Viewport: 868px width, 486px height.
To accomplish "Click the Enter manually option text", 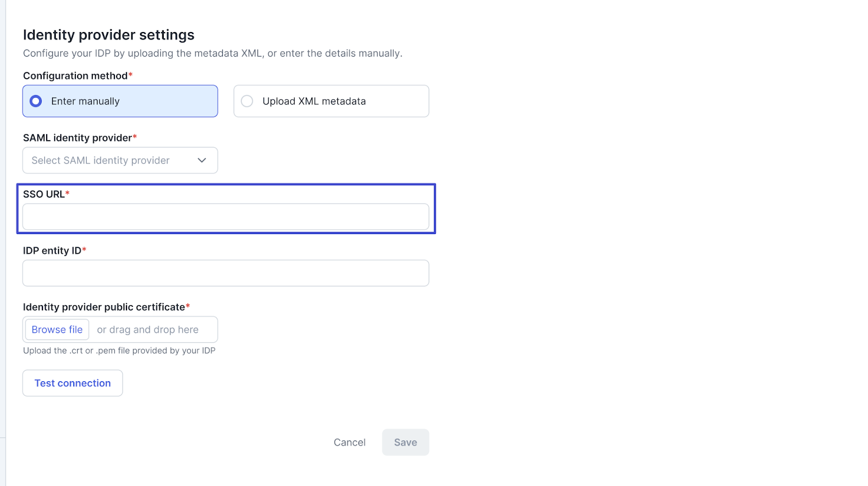I will [x=85, y=101].
